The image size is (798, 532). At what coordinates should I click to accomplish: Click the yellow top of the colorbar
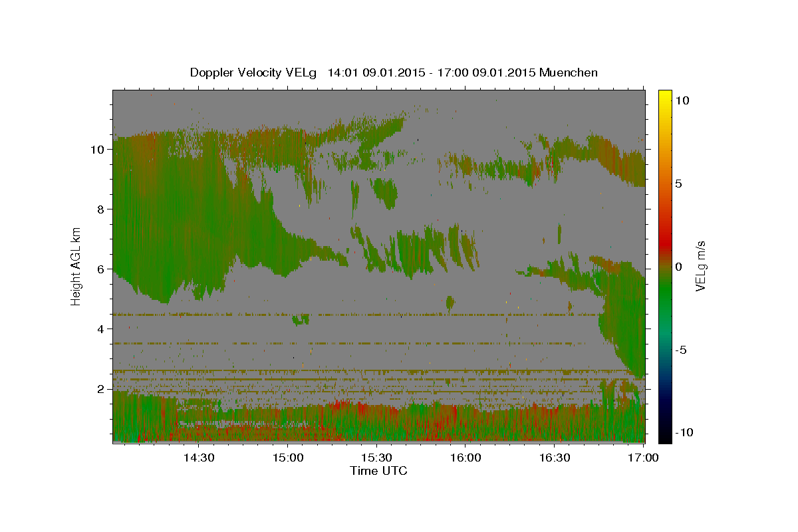(x=664, y=95)
